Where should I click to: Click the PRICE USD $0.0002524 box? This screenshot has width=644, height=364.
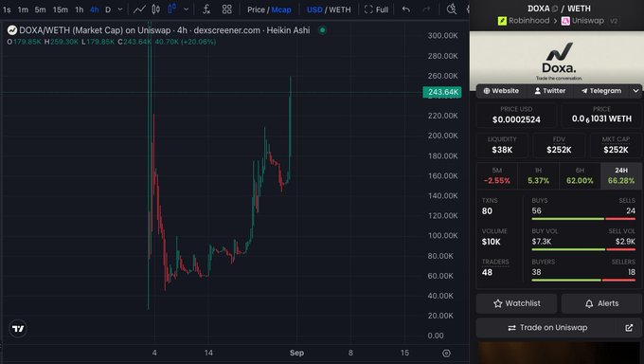516,115
